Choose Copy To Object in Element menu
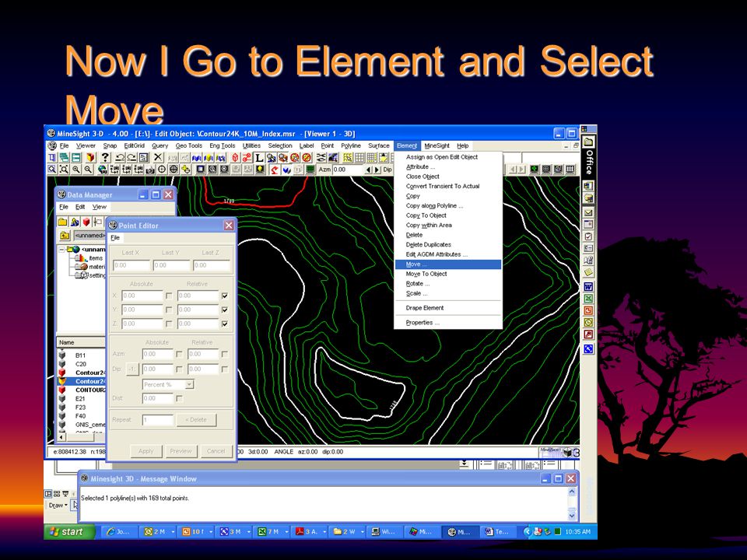The width and height of the screenshot is (747, 560). (x=448, y=215)
